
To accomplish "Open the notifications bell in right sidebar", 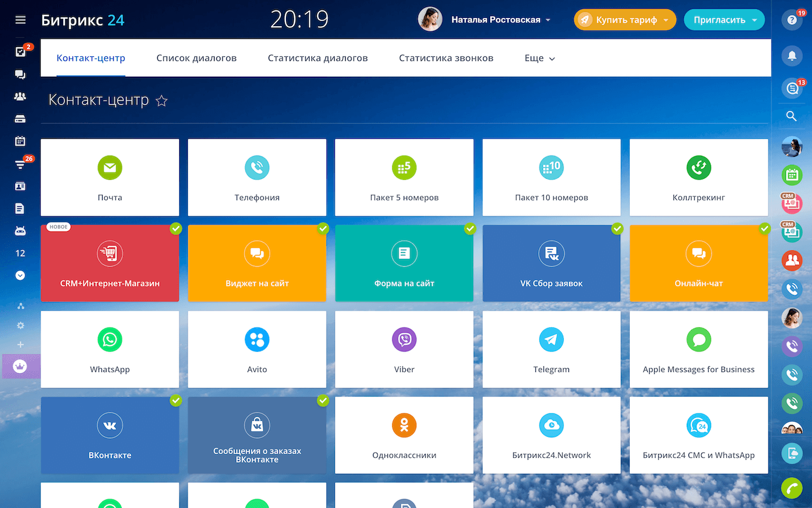I will click(x=792, y=56).
